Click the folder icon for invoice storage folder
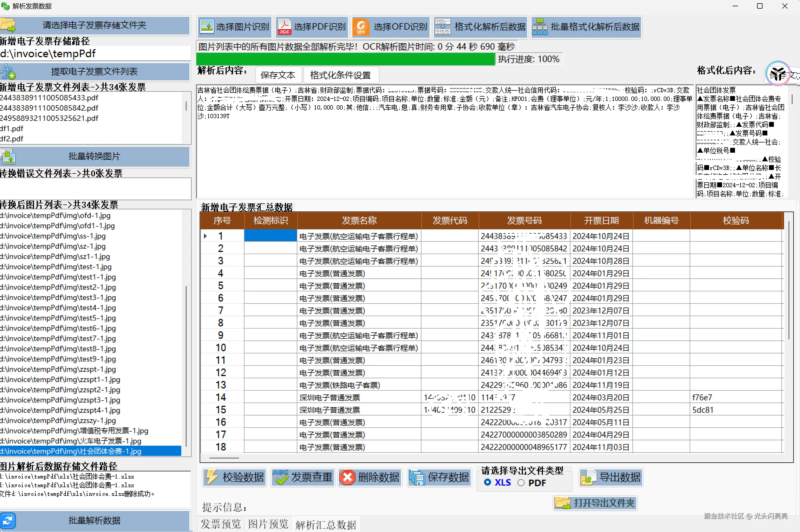Image resolution: width=800 pixels, height=532 pixels. (8, 25)
